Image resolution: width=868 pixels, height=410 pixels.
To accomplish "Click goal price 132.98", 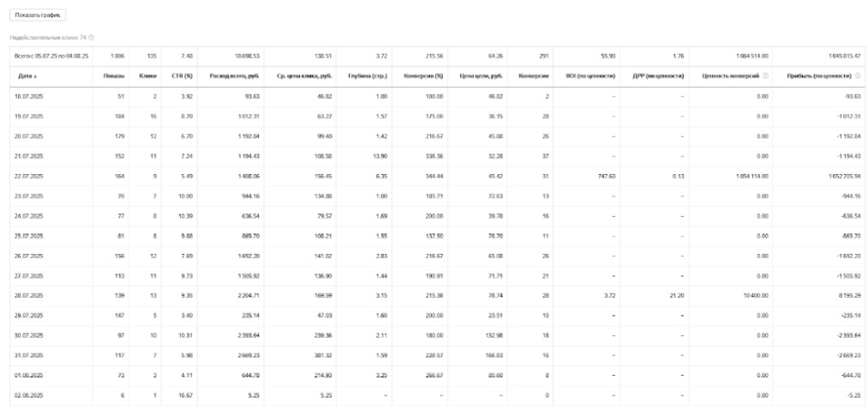I will coord(494,335).
